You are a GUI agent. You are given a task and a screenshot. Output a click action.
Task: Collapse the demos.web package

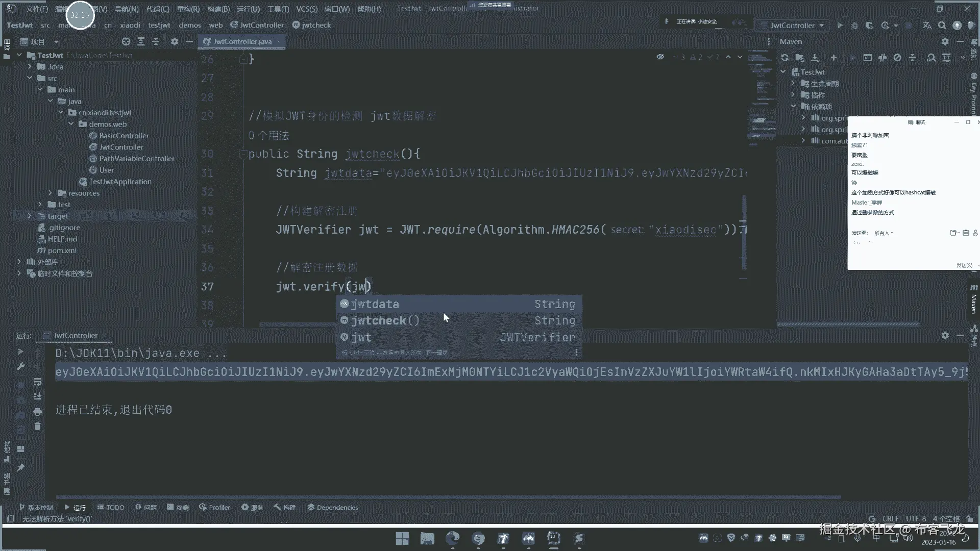[x=71, y=124]
